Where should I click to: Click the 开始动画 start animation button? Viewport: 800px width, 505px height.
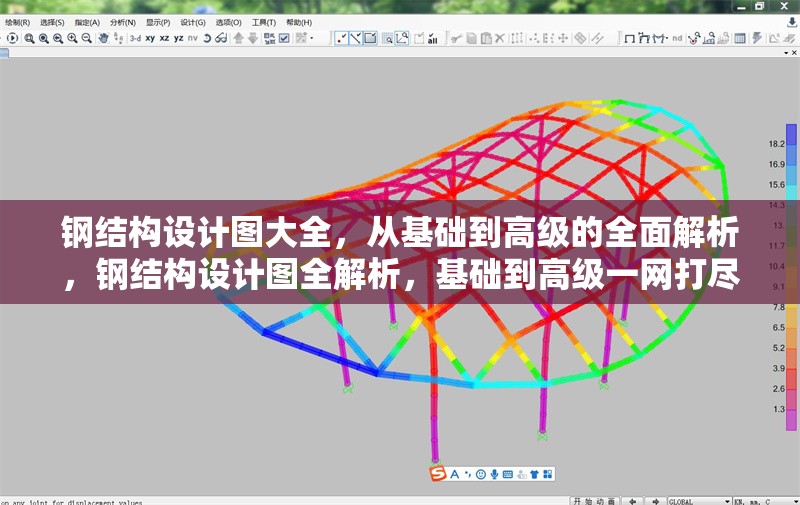click(594, 501)
